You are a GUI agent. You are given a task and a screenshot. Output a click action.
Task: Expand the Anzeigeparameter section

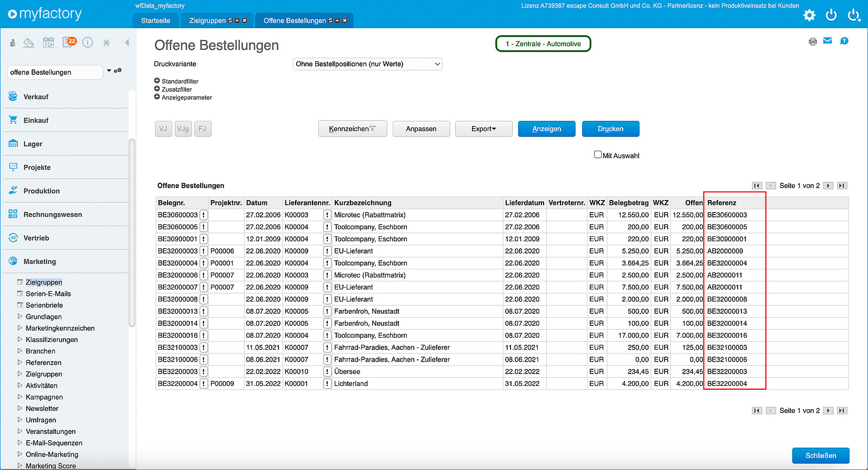coord(157,97)
